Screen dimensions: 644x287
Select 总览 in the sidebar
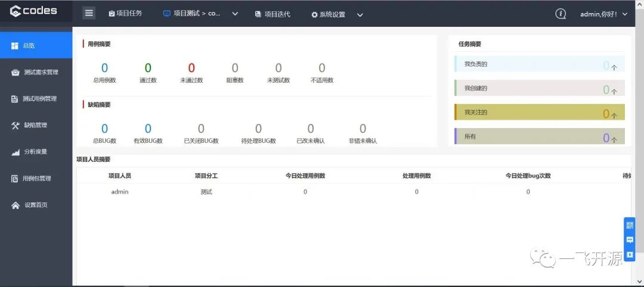coord(36,45)
